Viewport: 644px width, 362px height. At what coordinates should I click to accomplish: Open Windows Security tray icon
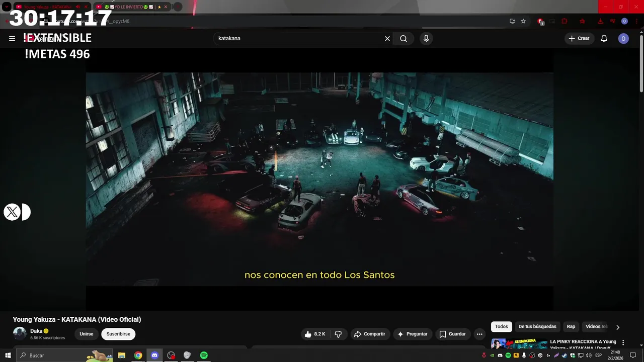[573, 355]
